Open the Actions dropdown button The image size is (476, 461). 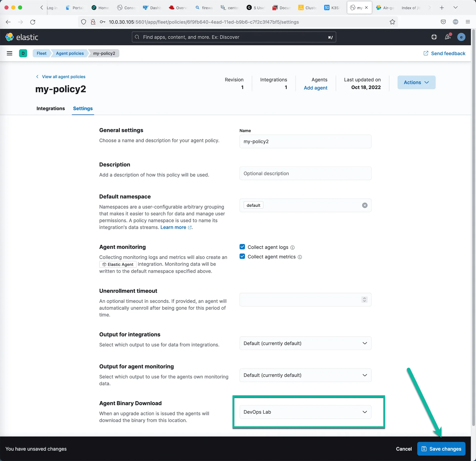(416, 82)
